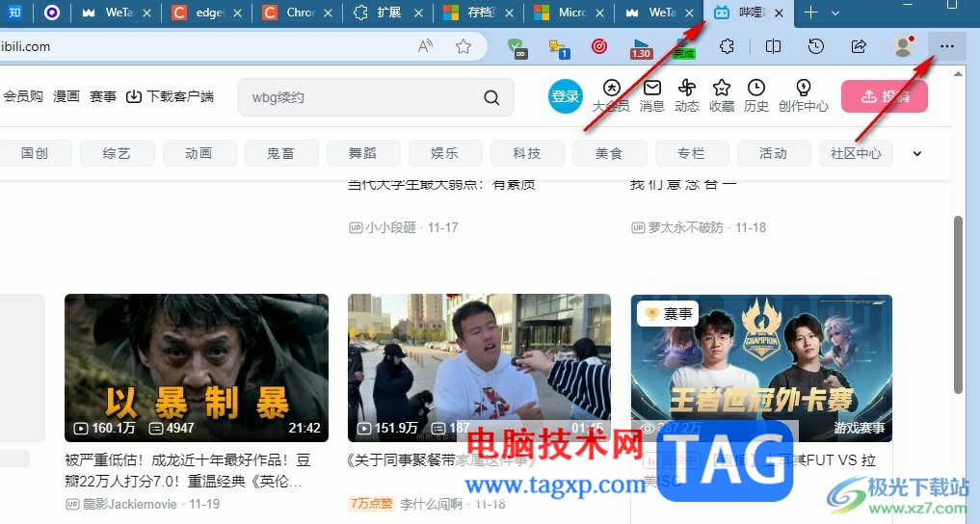Click the profile avatar icon
The height and width of the screenshot is (524, 980).
click(903, 46)
